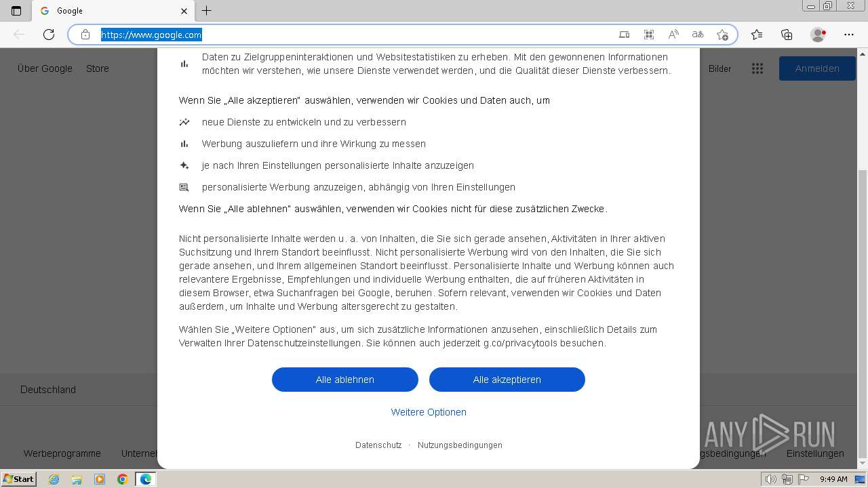The width and height of the screenshot is (868, 488).
Task: Click Alle akzeptieren button
Action: [x=507, y=380]
